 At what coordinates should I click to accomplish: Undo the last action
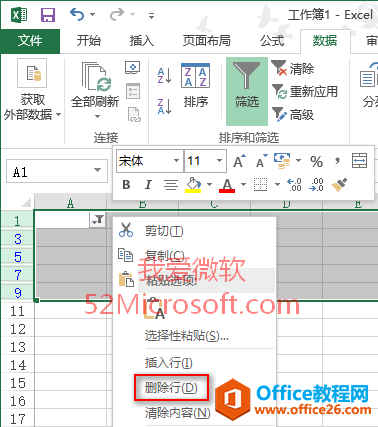click(77, 15)
